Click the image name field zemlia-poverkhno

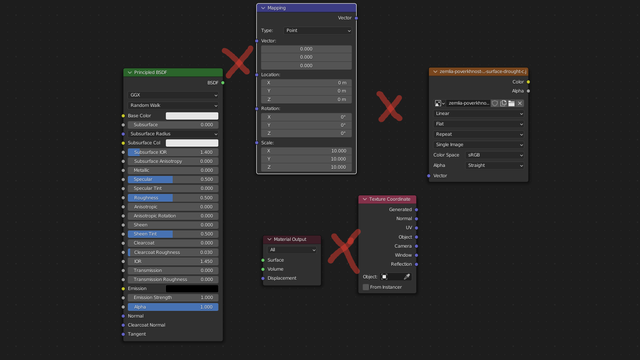coord(468,103)
